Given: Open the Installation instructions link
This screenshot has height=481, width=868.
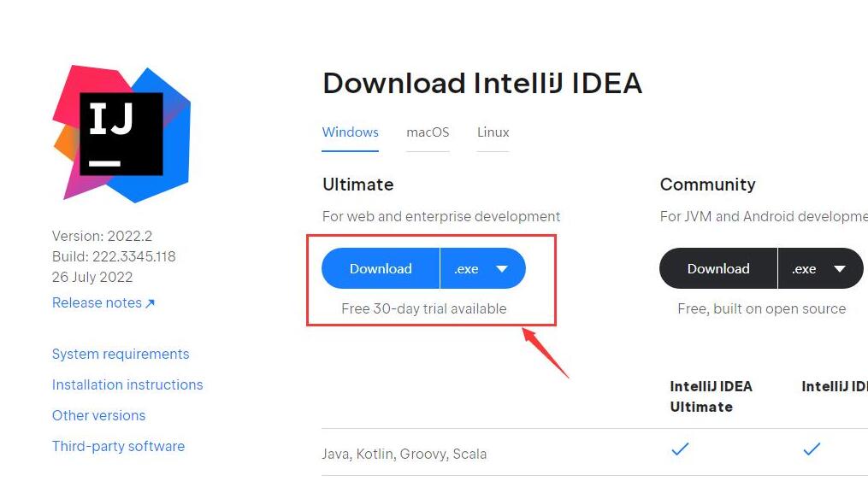Looking at the screenshot, I should click(127, 384).
